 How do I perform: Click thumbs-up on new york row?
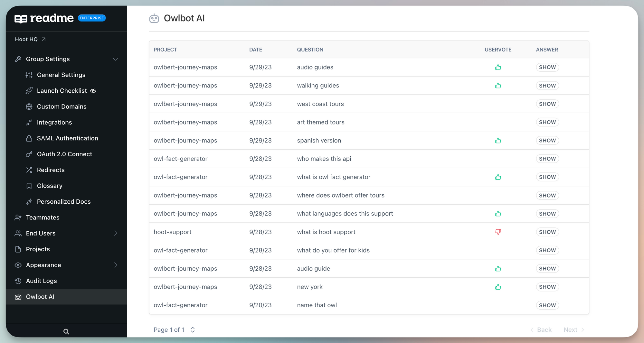point(498,287)
